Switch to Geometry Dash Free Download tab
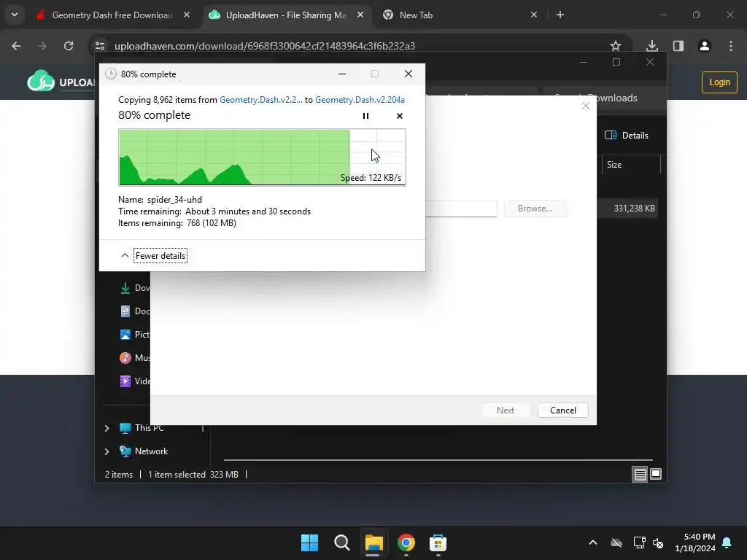The width and height of the screenshot is (747, 560). click(112, 15)
